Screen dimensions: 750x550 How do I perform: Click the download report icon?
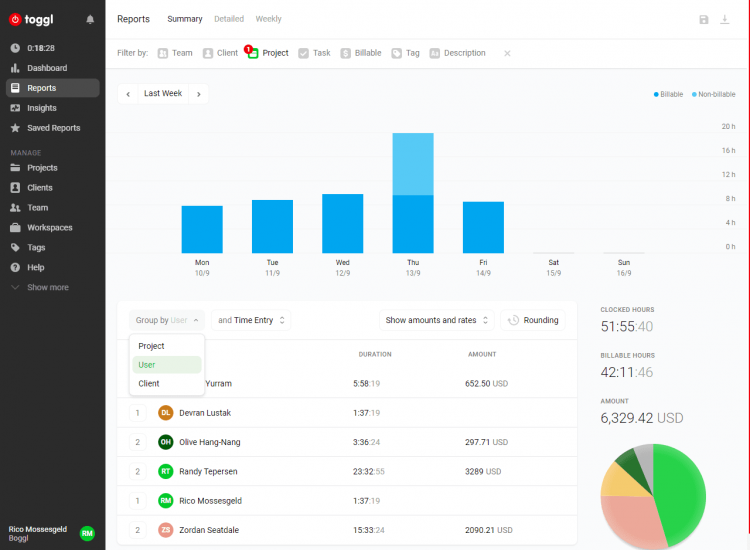point(725,20)
